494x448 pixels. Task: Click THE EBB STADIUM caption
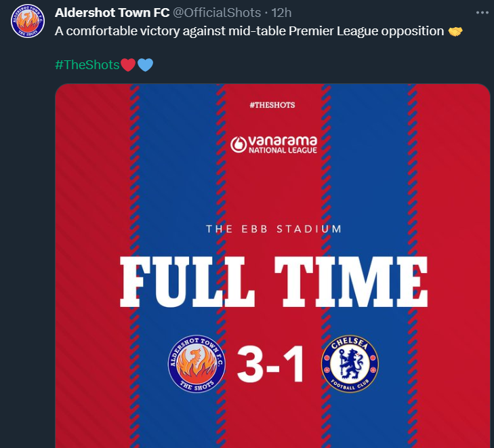pyautogui.click(x=274, y=229)
